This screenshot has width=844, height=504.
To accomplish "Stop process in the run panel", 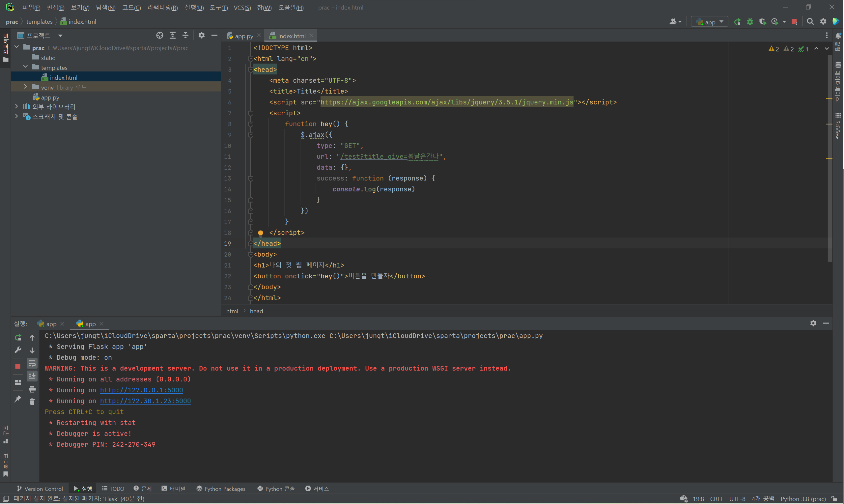I will coord(18,366).
